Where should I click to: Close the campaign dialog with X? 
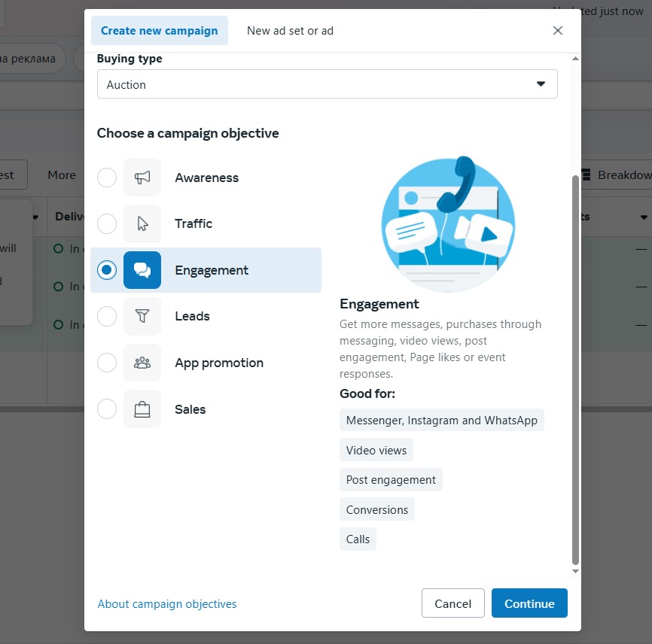click(x=558, y=30)
